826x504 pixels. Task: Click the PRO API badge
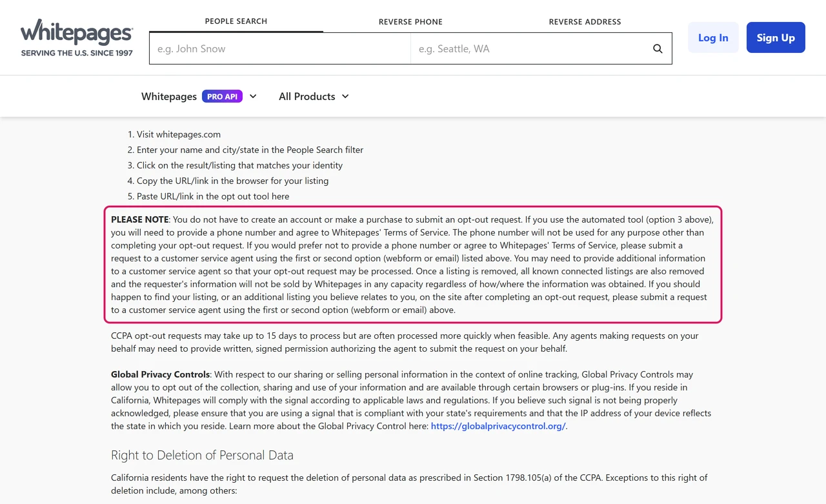(x=223, y=96)
